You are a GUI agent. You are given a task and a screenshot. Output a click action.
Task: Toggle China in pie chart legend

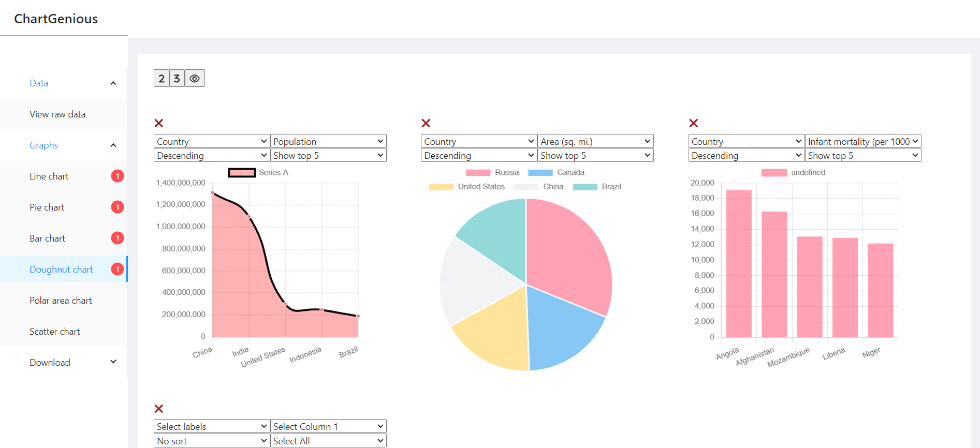click(539, 187)
